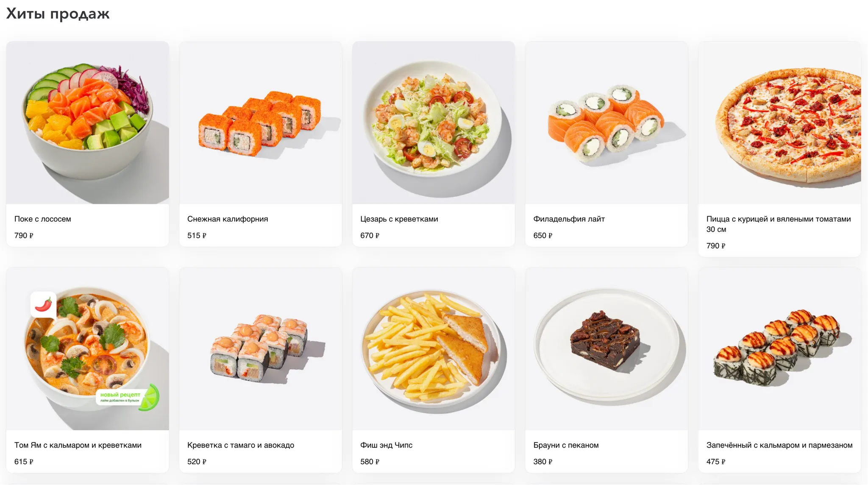Open the Запечённый с кальмаром roll image

[x=779, y=349]
